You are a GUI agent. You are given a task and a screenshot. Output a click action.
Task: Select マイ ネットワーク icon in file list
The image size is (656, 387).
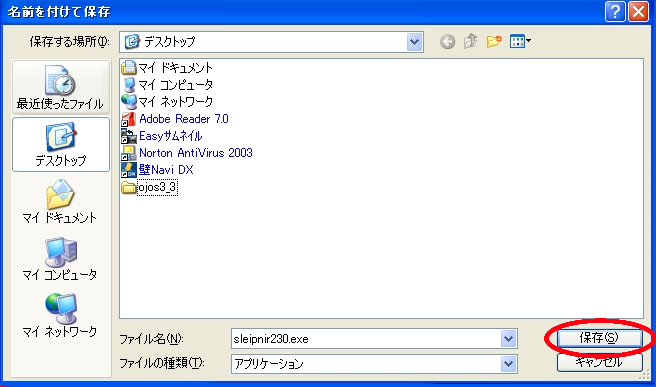(x=129, y=102)
